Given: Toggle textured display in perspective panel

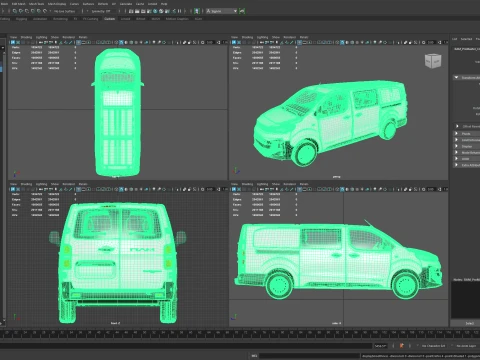Looking at the screenshot, I should coord(357,43).
